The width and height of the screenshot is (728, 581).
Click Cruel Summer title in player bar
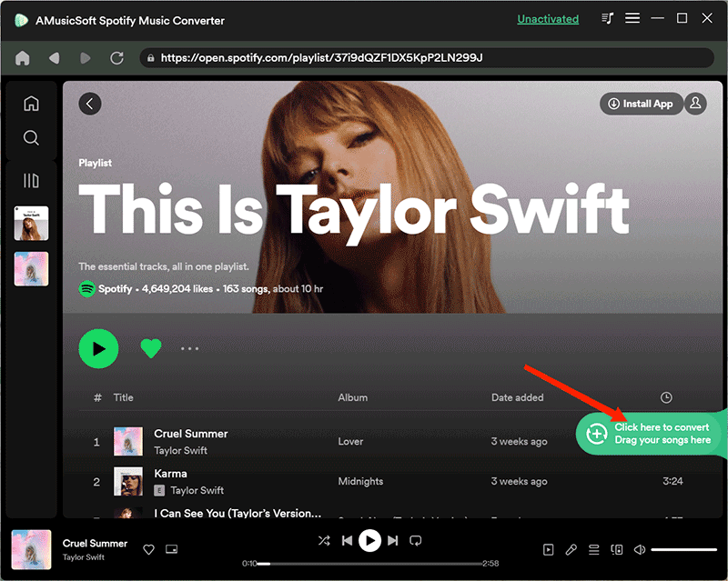tap(96, 544)
